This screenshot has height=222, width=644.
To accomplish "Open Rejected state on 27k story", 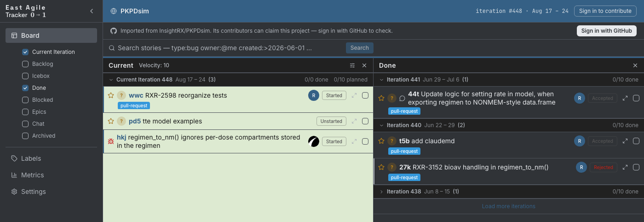I will point(604,167).
